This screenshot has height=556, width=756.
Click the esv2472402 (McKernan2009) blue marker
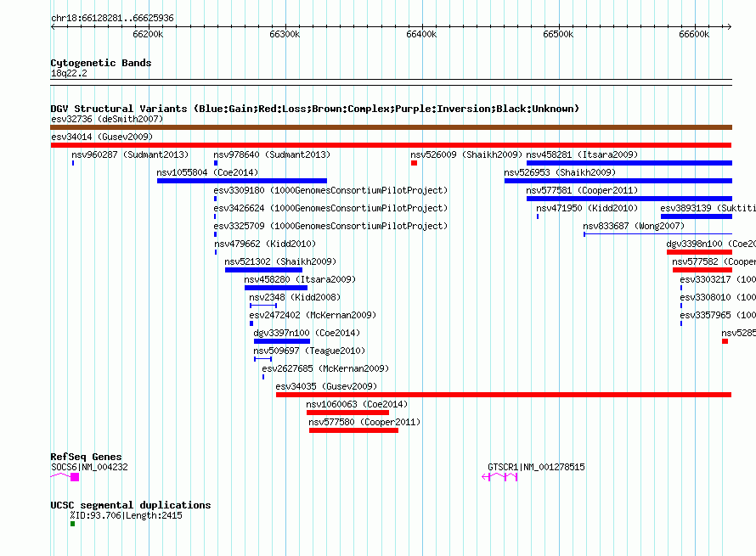tap(251, 323)
